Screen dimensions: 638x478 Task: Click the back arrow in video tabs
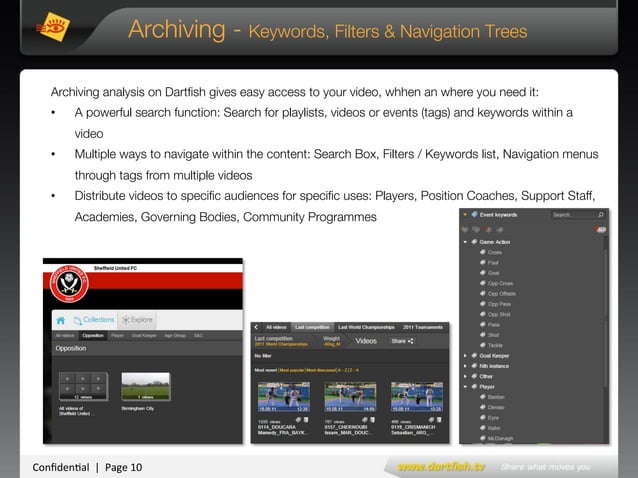256,327
